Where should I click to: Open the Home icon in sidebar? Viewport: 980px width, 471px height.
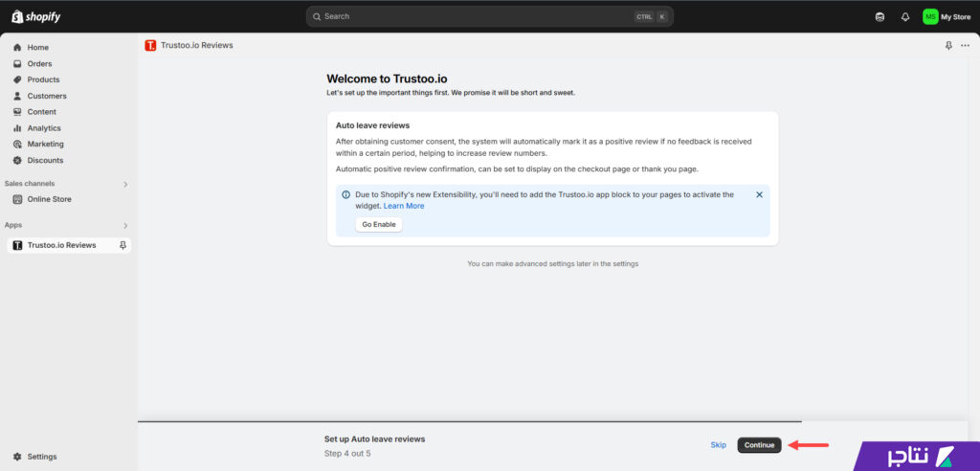pyautogui.click(x=17, y=48)
